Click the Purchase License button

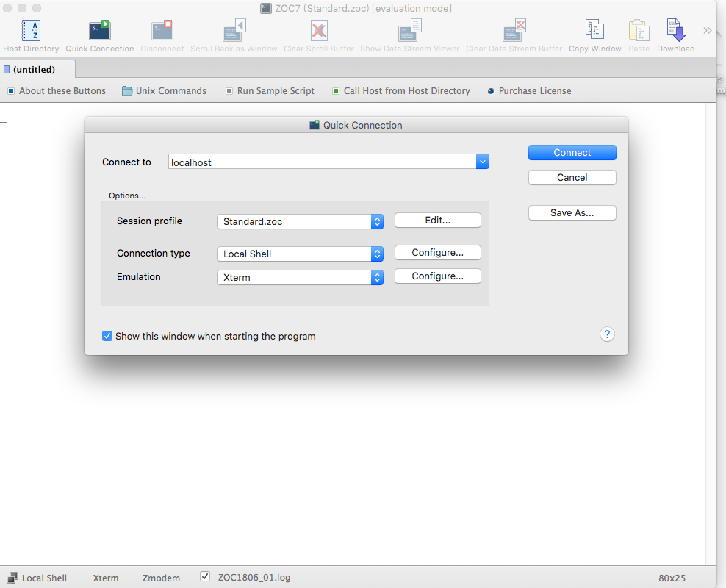pos(529,90)
